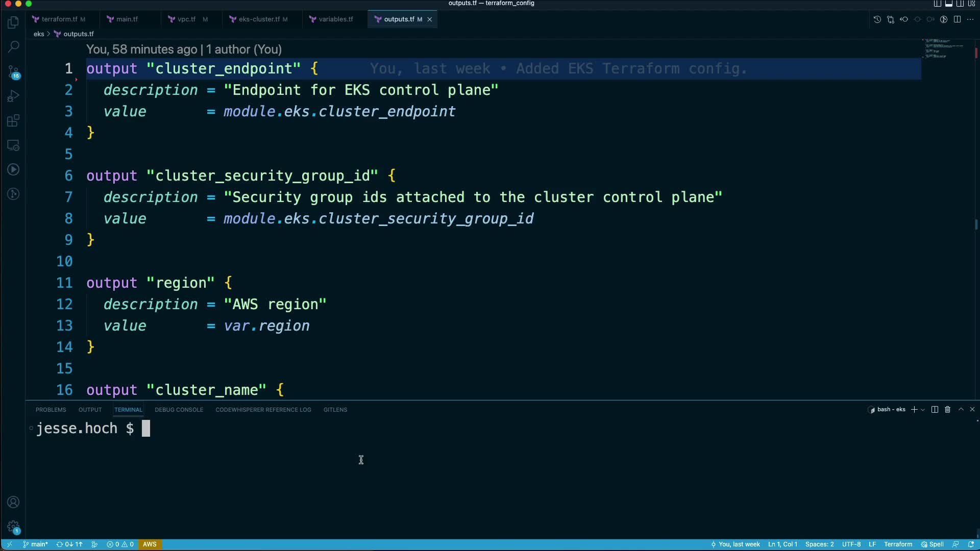Toggle the Spell checker in status bar
The width and height of the screenshot is (980, 551).
click(932, 544)
